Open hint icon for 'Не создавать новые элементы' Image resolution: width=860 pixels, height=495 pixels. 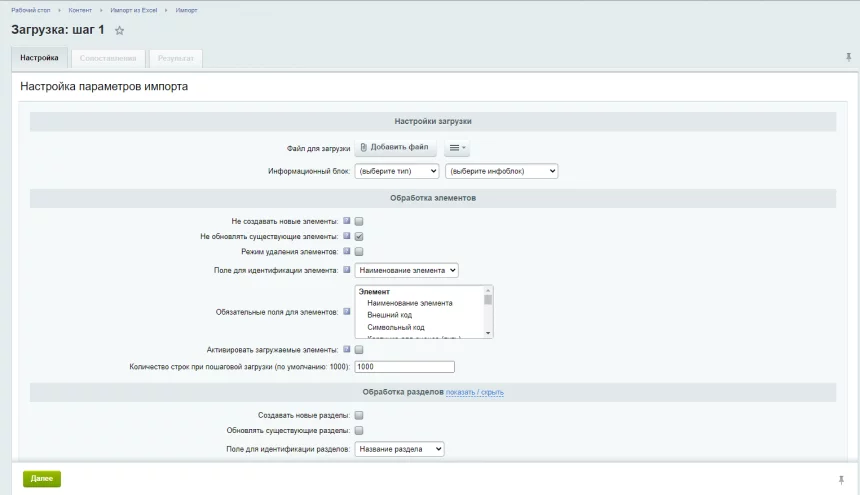point(347,221)
